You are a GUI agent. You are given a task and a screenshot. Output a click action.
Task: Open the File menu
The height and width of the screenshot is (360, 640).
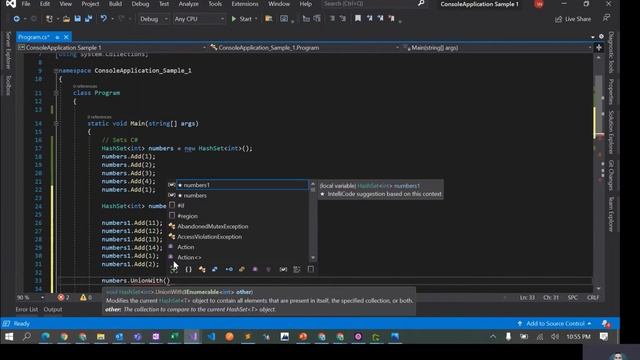(x=26, y=4)
